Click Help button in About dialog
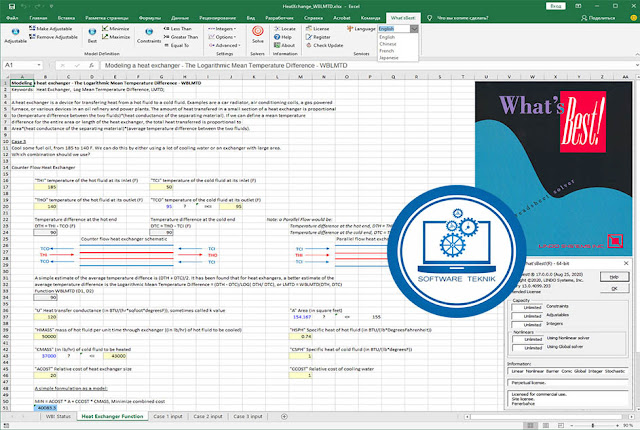Viewport: 640px width, 430px height. [614, 277]
